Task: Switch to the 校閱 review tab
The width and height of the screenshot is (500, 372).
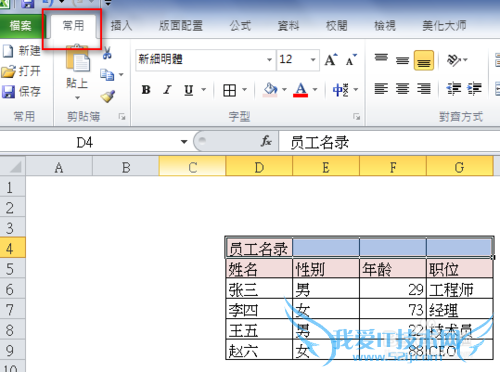Action: click(337, 26)
